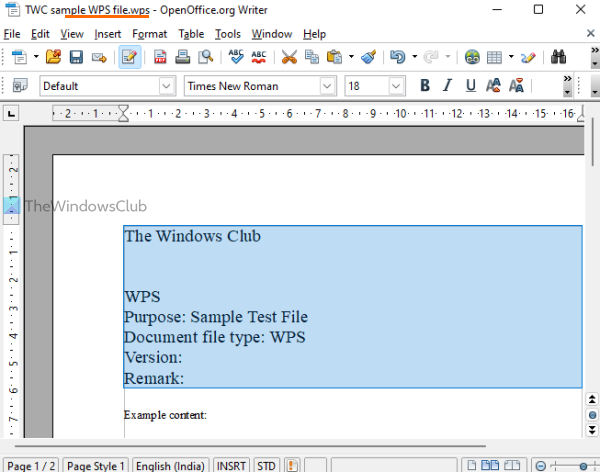Click the New document icon

pyautogui.click(x=19, y=57)
